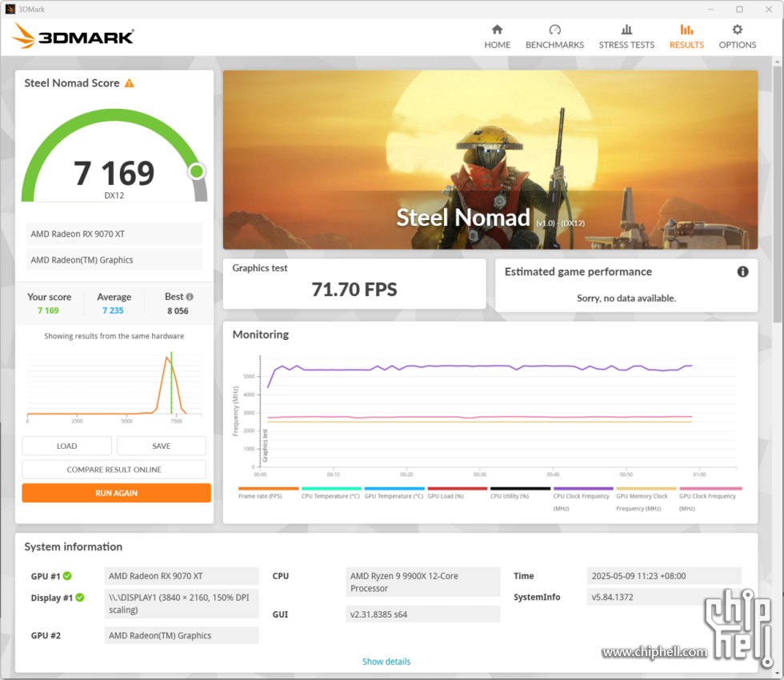Toggle the Frame rate (FPS) legend item
This screenshot has height=680, width=784.
268,493
